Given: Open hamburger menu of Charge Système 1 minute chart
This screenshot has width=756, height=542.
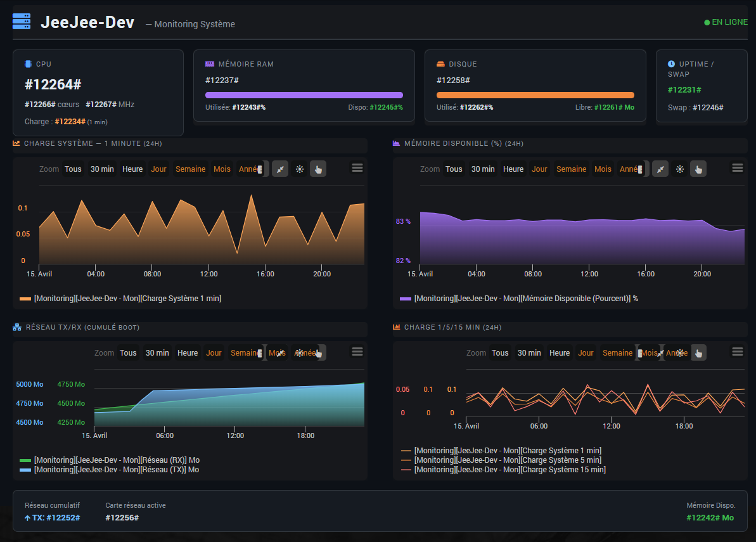Looking at the screenshot, I should pyautogui.click(x=357, y=167).
